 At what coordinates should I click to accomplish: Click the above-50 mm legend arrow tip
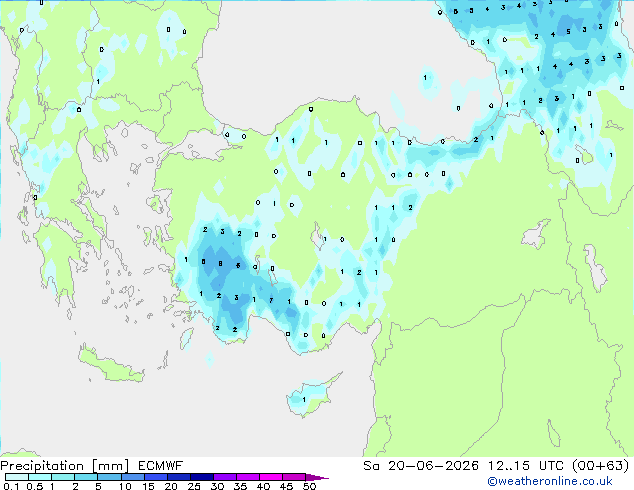tap(317, 478)
